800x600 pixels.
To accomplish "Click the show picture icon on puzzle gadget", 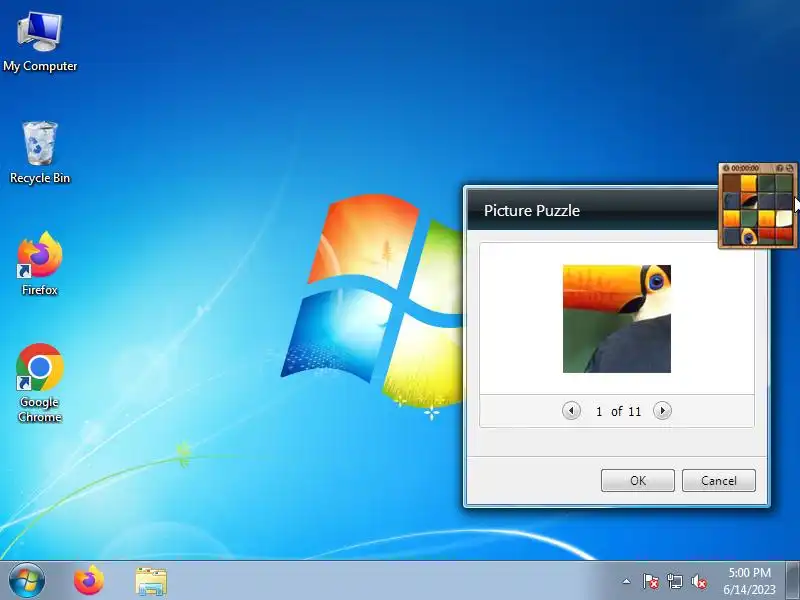I will (x=780, y=168).
